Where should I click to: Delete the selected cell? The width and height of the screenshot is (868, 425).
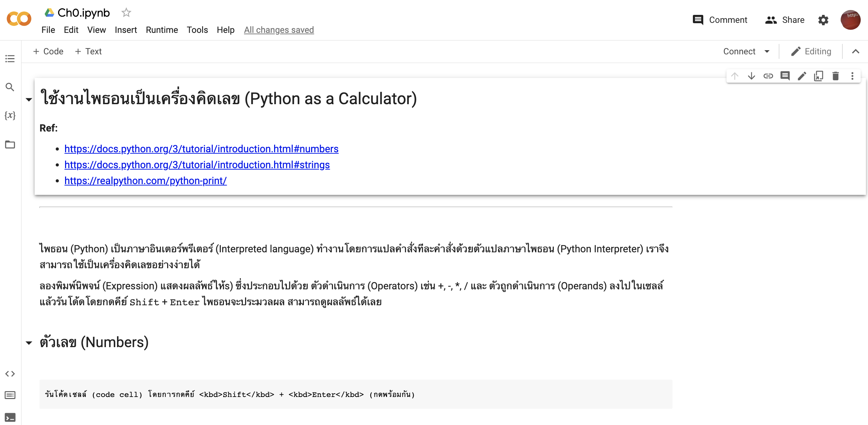(x=835, y=76)
